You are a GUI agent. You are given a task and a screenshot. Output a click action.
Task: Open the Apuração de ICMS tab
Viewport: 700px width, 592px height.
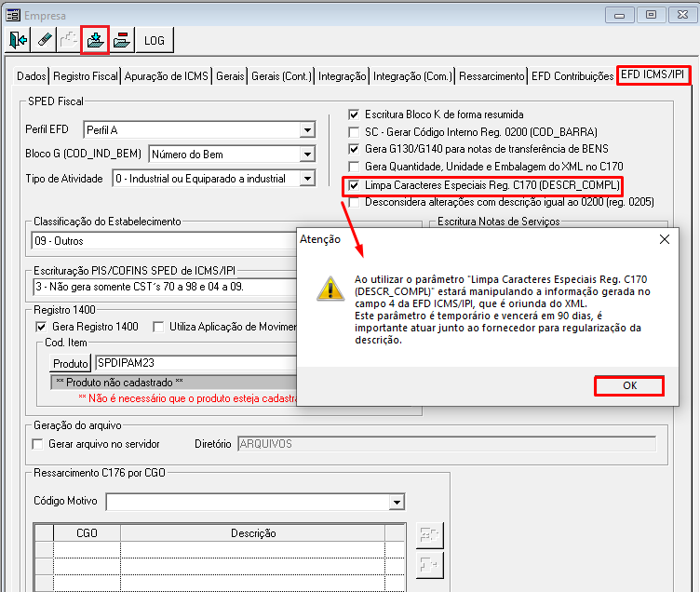point(166,76)
